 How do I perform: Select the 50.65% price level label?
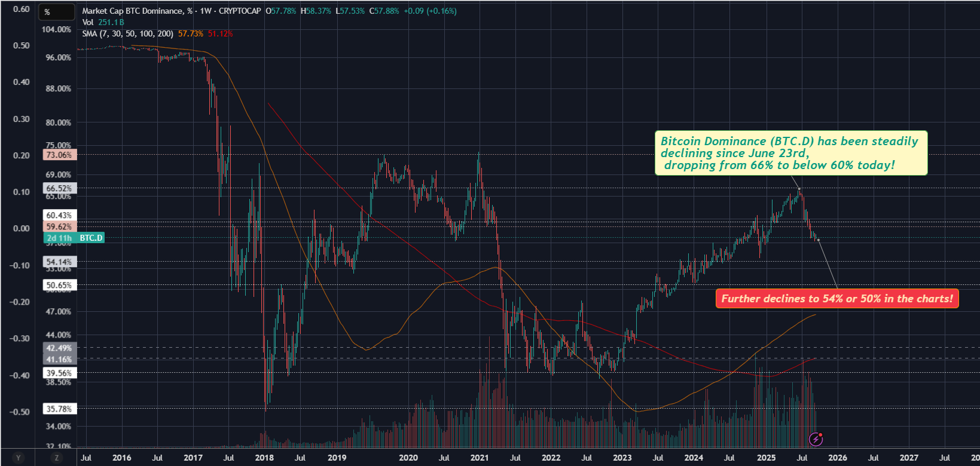tap(59, 285)
